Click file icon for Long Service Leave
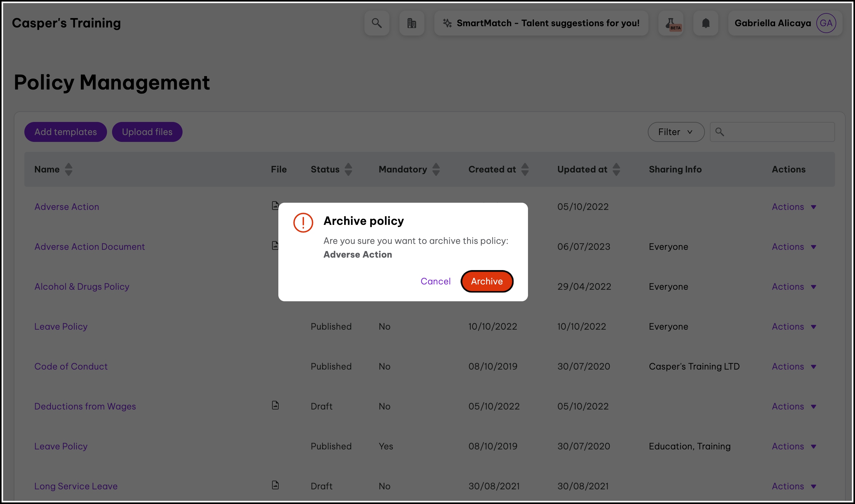 [275, 485]
